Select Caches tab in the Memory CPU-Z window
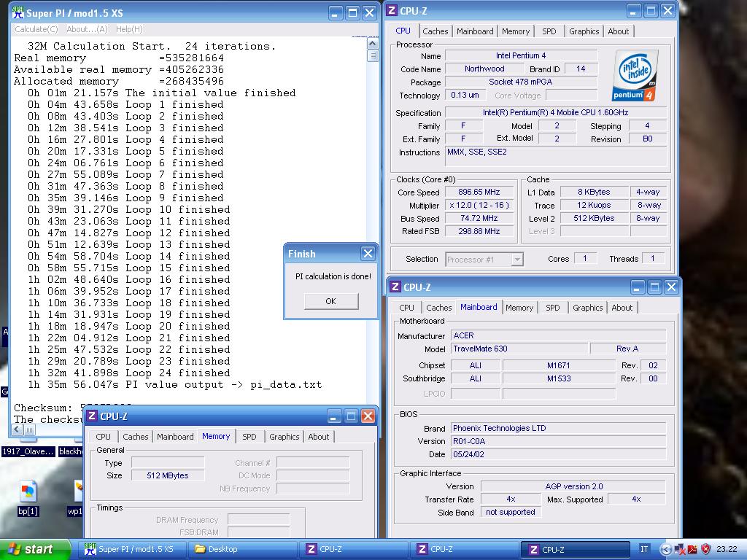Viewport: 747px width, 560px height. pyautogui.click(x=135, y=437)
